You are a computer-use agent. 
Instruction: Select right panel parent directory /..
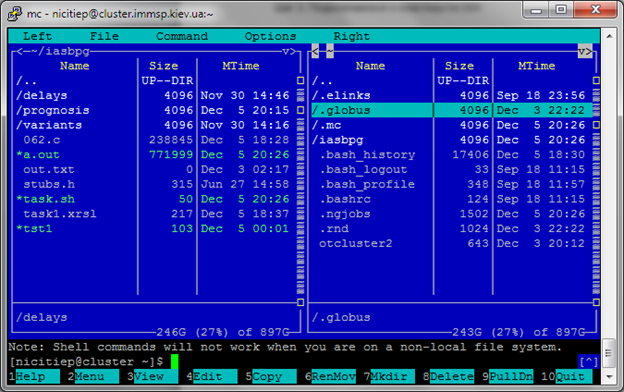(451, 81)
